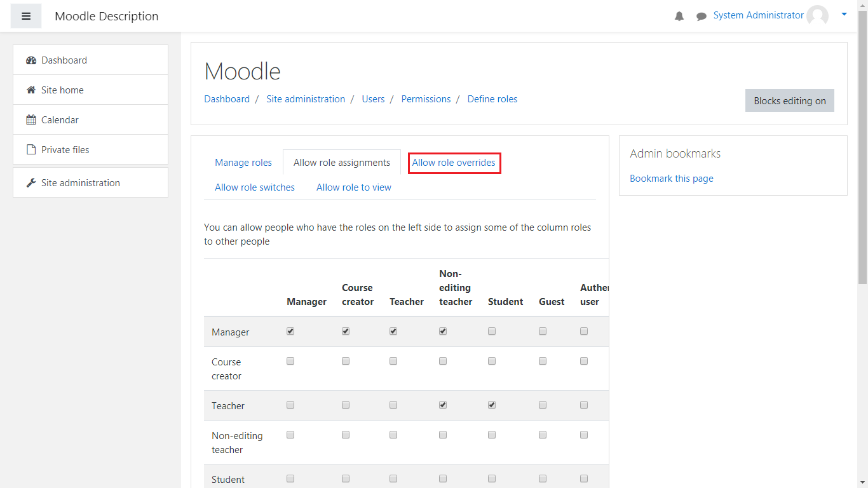Open the notifications bell icon
The width and height of the screenshot is (868, 488).
coord(679,17)
